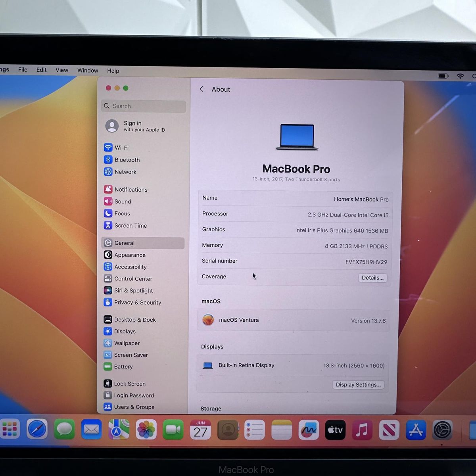
Task: Open Calendar showing 27 in Dock
Action: point(200,430)
